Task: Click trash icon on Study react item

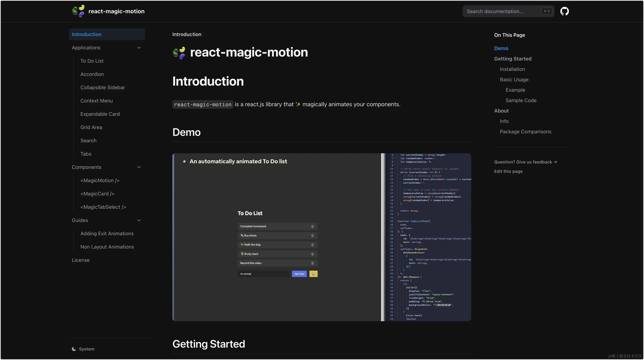Action: click(312, 254)
